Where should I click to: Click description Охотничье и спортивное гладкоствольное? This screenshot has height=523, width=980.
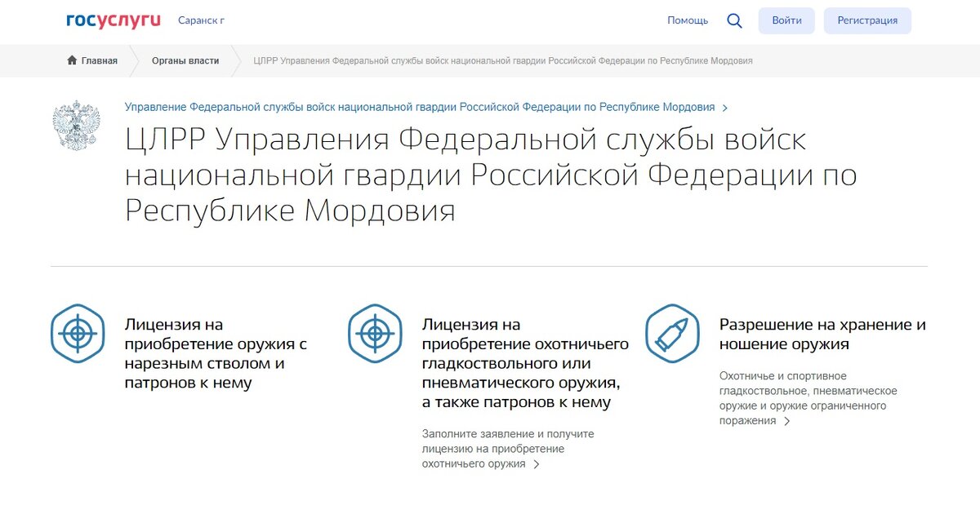click(808, 398)
